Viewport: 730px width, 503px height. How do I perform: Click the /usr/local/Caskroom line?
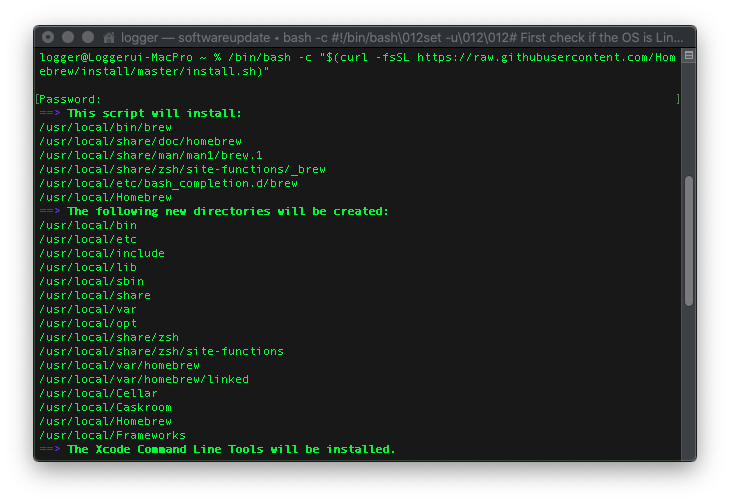tap(105, 407)
